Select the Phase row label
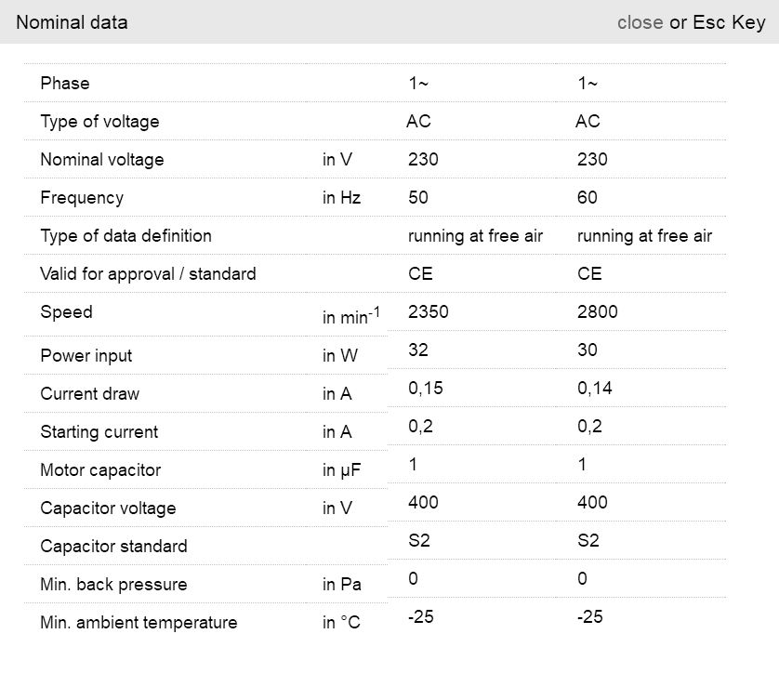This screenshot has height=700, width=779. tap(65, 84)
